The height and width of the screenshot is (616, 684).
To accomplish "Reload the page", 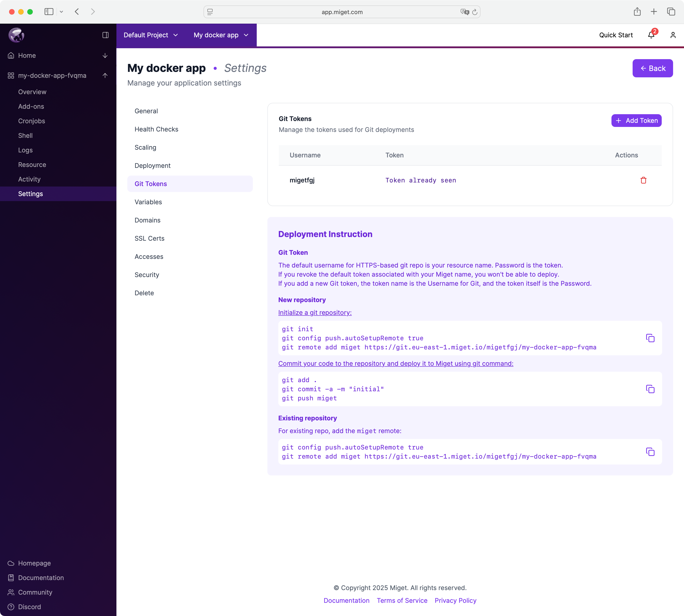I will tap(475, 12).
